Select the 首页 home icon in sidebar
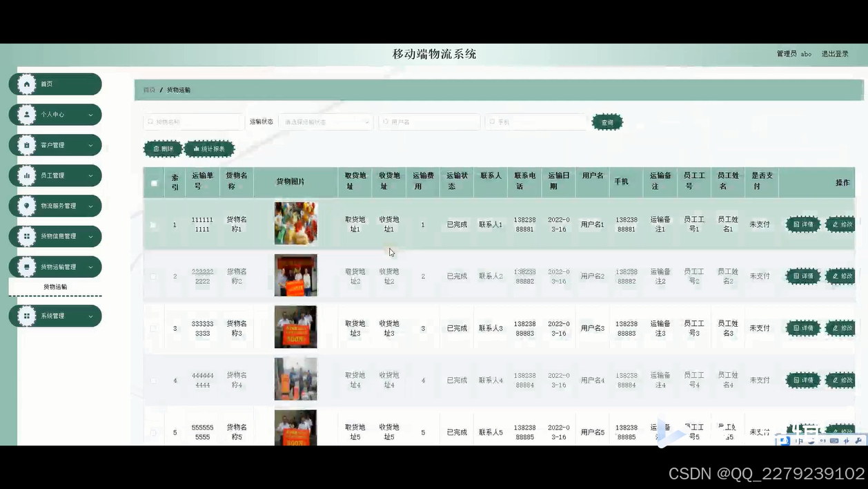The width and height of the screenshot is (868, 489). [x=26, y=84]
